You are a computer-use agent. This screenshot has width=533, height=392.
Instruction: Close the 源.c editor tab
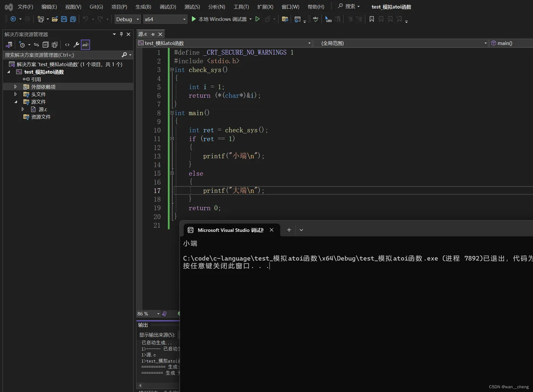[x=160, y=34]
